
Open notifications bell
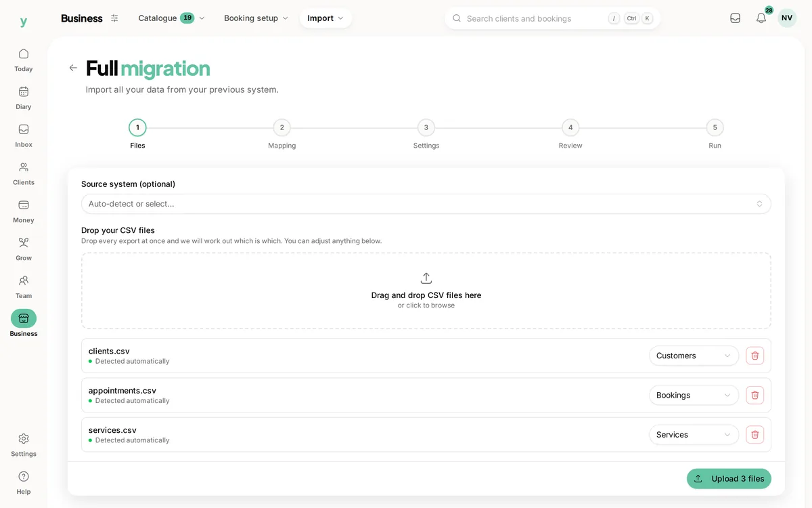(x=761, y=18)
